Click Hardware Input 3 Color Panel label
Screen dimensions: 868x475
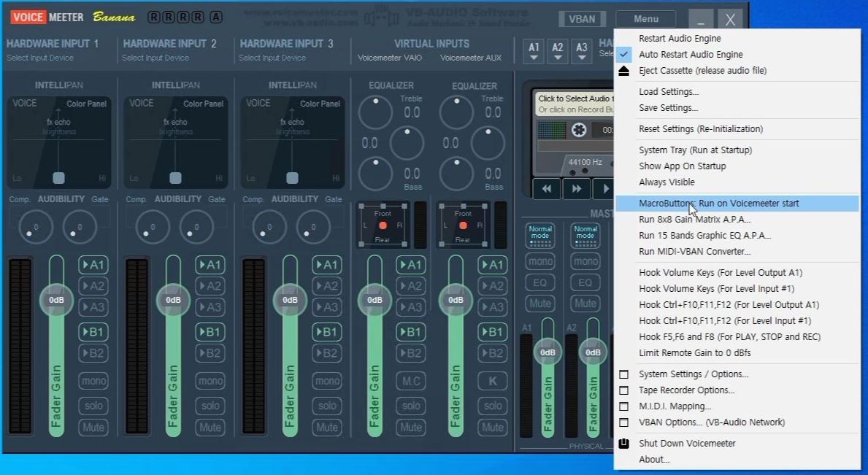320,104
